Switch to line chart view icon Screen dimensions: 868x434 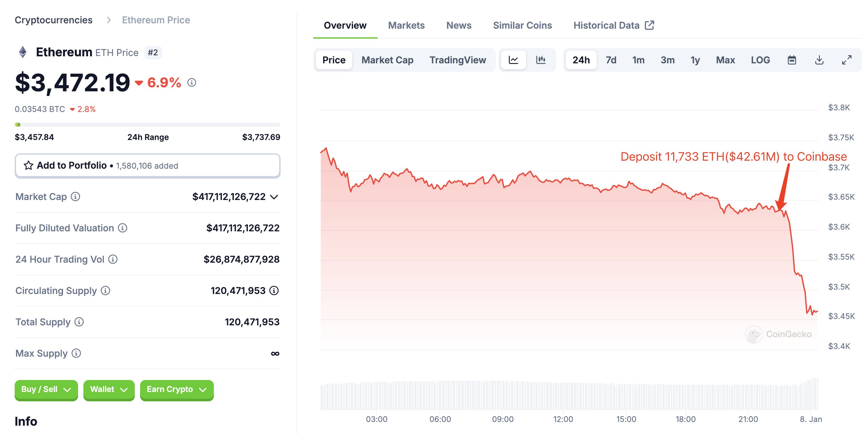point(513,60)
